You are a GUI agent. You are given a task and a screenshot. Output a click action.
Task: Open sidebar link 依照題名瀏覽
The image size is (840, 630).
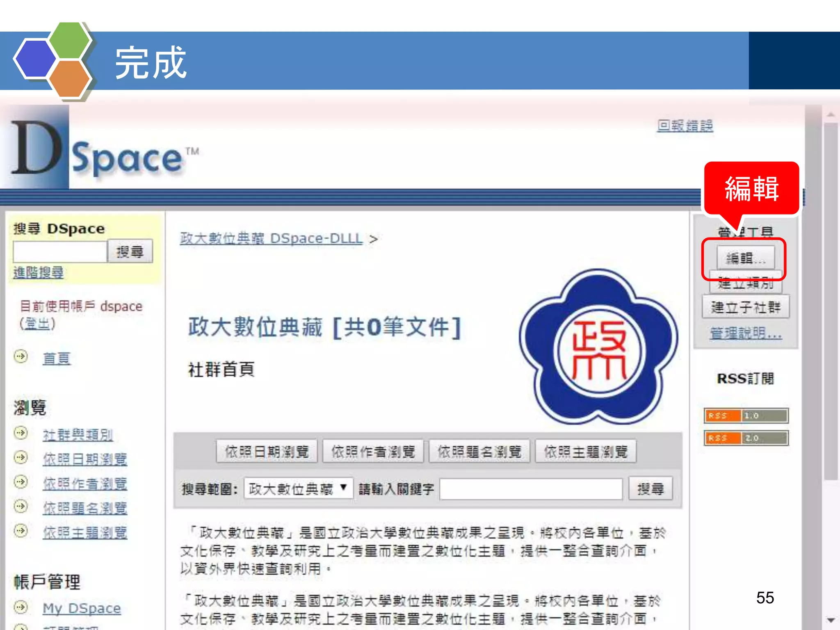coord(85,509)
